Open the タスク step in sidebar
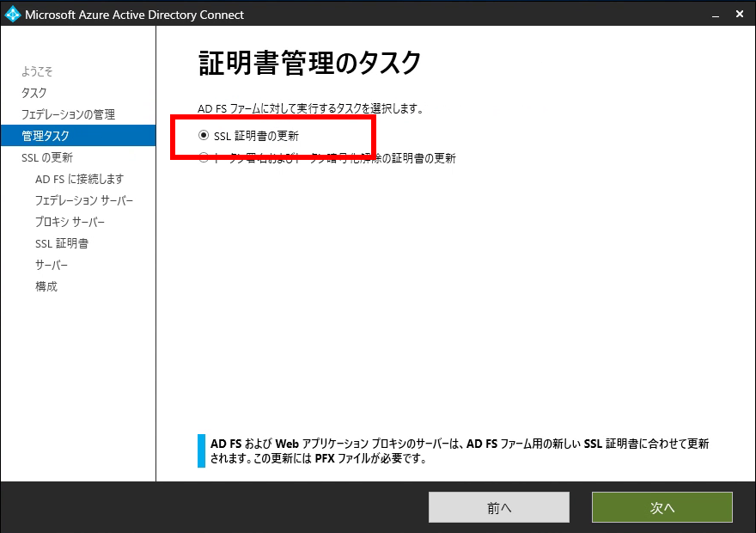 click(x=34, y=93)
